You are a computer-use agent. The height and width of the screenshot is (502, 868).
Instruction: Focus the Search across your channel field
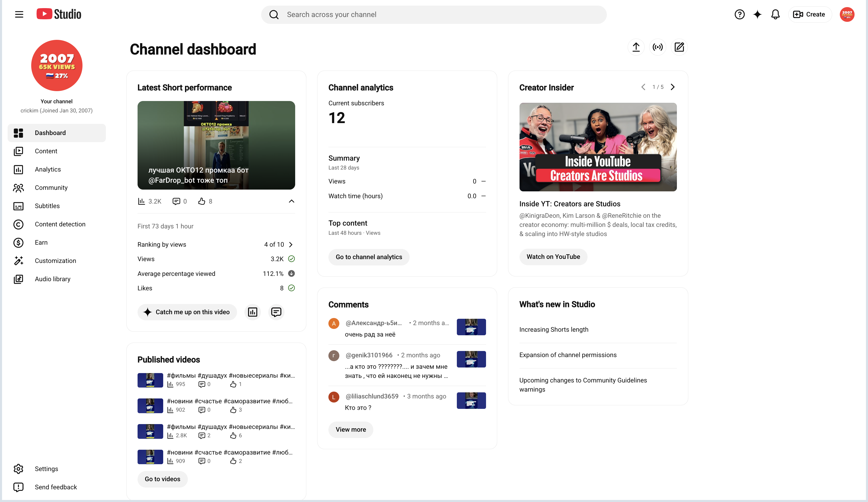[x=434, y=14]
